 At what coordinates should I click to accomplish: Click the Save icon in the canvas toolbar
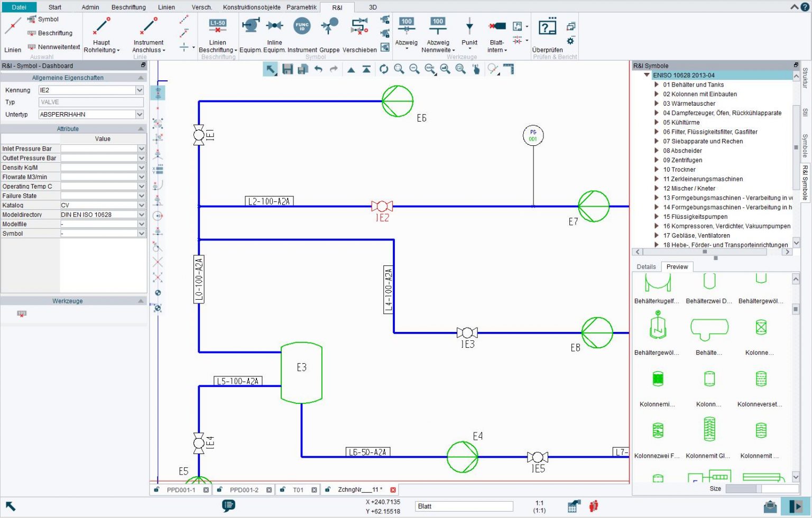288,69
